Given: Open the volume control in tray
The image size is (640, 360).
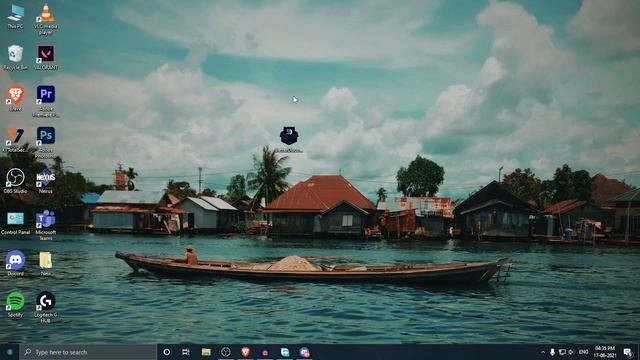Looking at the screenshot, I should (571, 352).
